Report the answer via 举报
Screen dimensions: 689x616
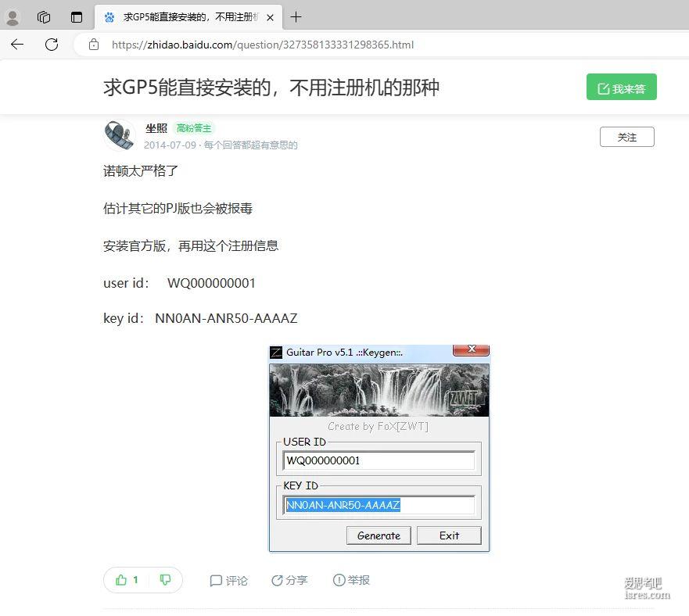click(351, 580)
